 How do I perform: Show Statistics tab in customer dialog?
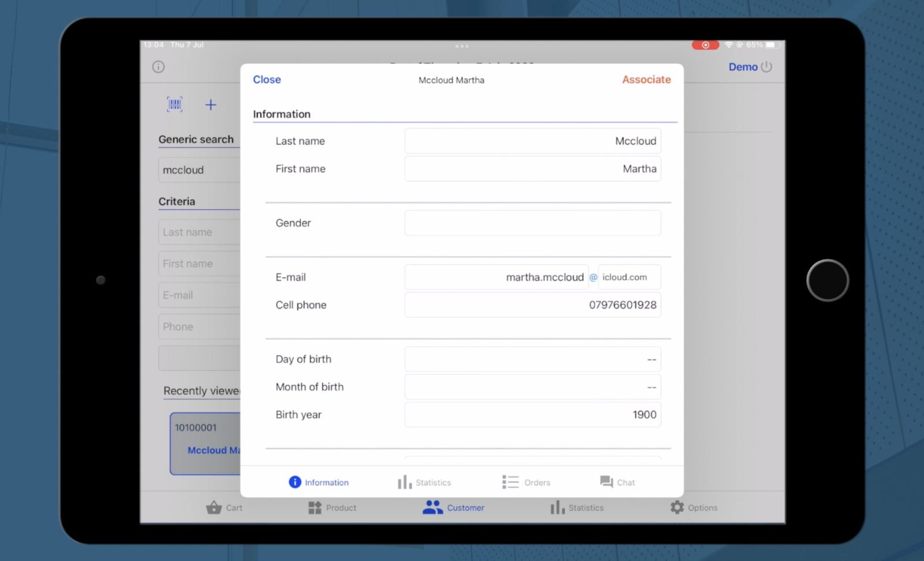coord(424,482)
